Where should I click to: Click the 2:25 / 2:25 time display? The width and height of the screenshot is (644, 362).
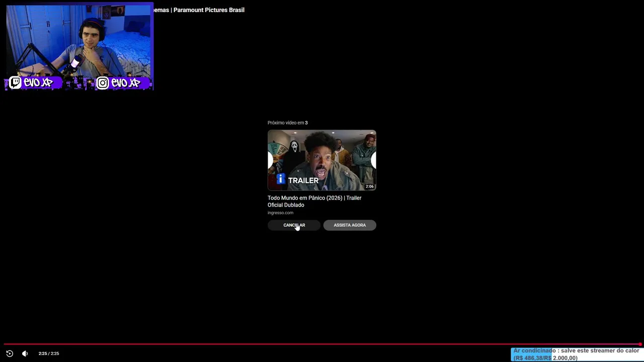click(x=49, y=353)
